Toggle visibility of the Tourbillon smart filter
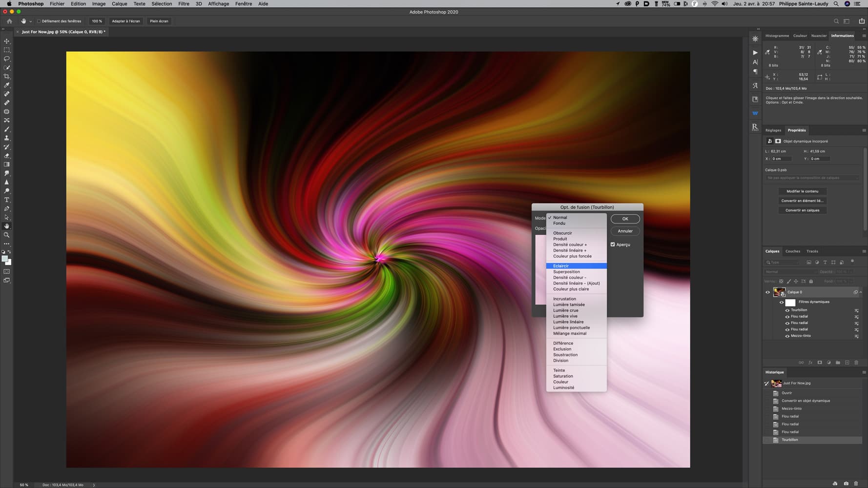The width and height of the screenshot is (868, 488). pyautogui.click(x=787, y=310)
